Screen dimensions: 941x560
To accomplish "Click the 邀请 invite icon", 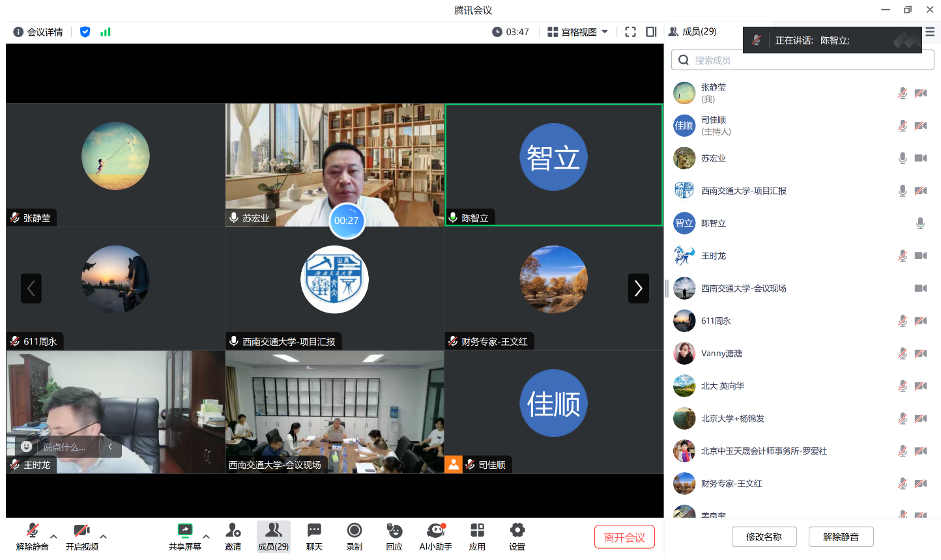I will point(233,531).
